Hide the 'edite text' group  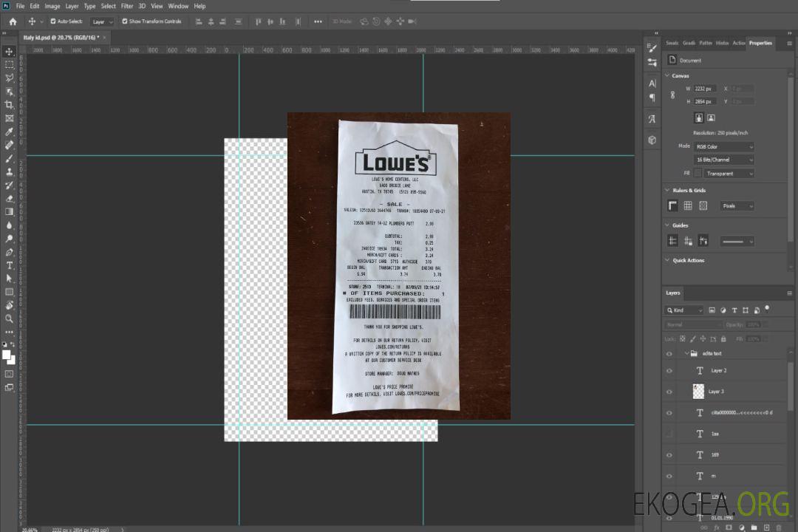[x=669, y=354]
